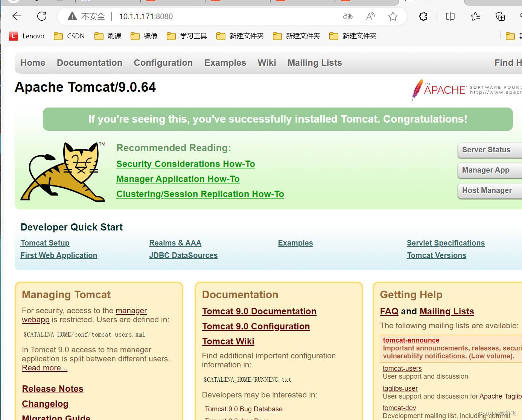Open the tomcat-announce mailing list link
The height and width of the screenshot is (420, 522).
pyautogui.click(x=411, y=340)
